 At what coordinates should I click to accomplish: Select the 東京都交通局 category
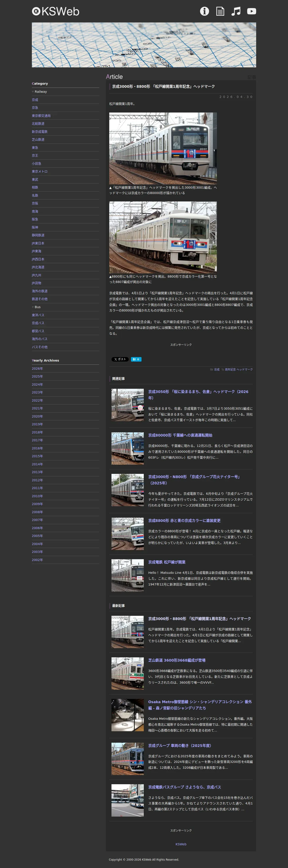(41, 116)
